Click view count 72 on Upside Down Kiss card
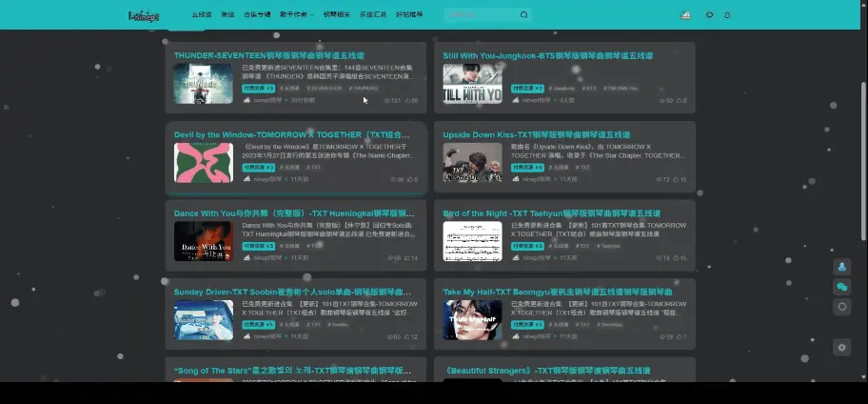This screenshot has width=868, height=404. point(662,179)
